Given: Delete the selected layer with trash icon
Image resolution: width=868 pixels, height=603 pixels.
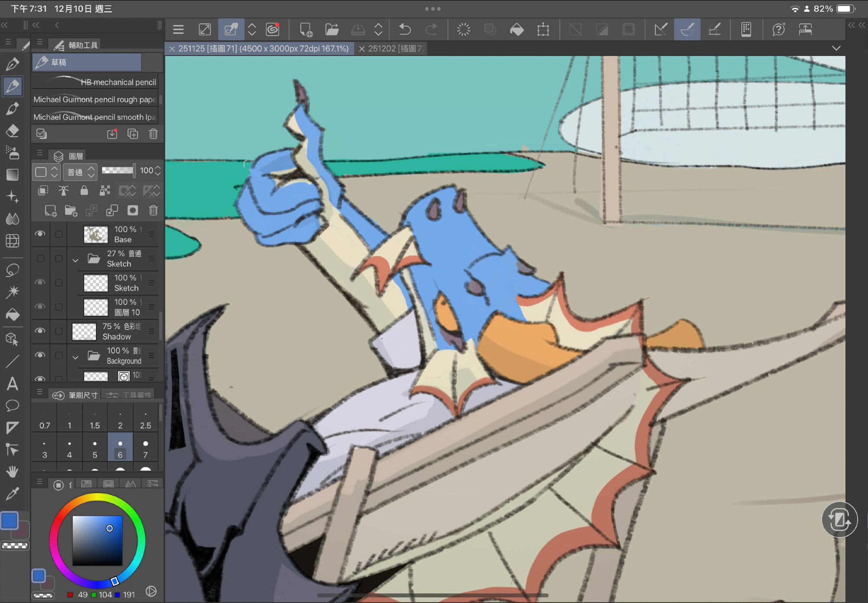Looking at the screenshot, I should 153,211.
